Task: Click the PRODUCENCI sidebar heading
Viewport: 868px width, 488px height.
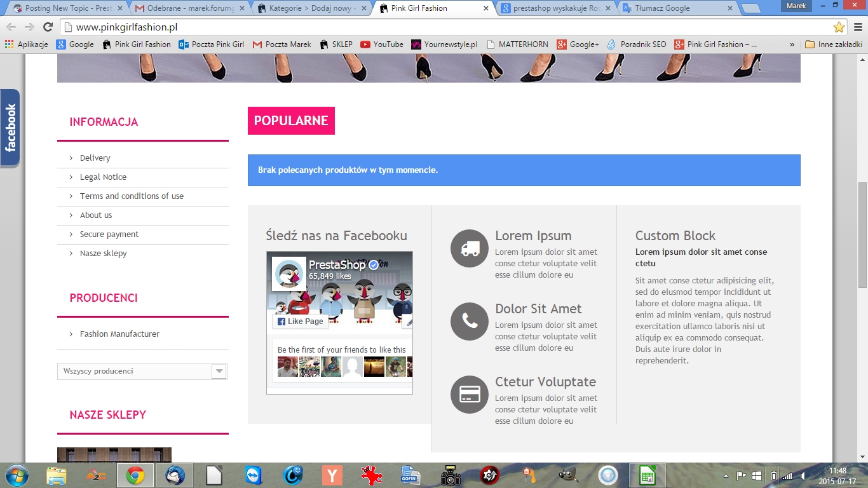Action: (x=104, y=298)
